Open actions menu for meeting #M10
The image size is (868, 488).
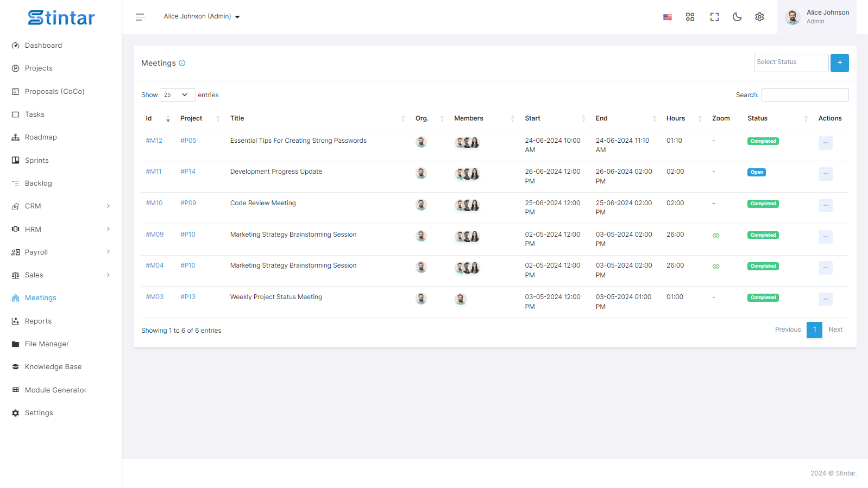click(826, 205)
